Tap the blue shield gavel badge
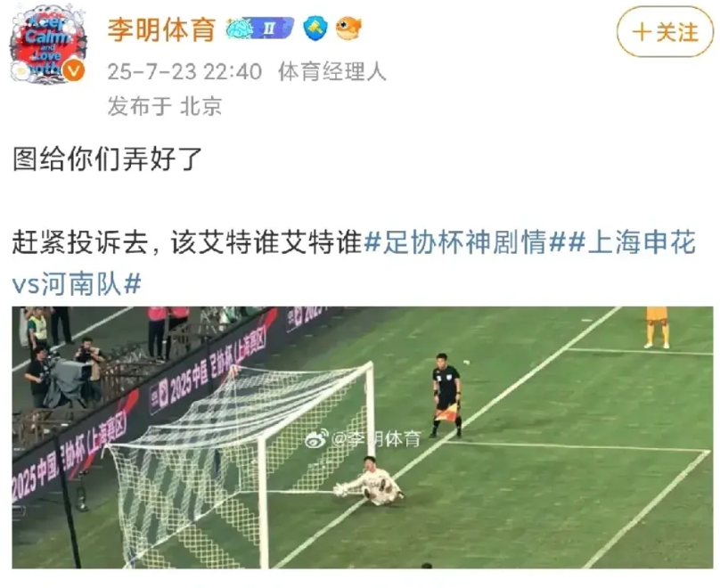 tap(315, 29)
